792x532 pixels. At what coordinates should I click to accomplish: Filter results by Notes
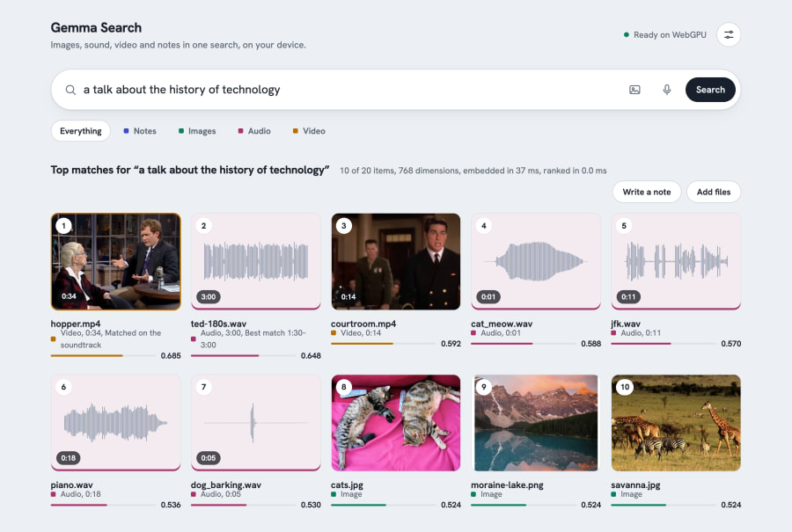[140, 131]
